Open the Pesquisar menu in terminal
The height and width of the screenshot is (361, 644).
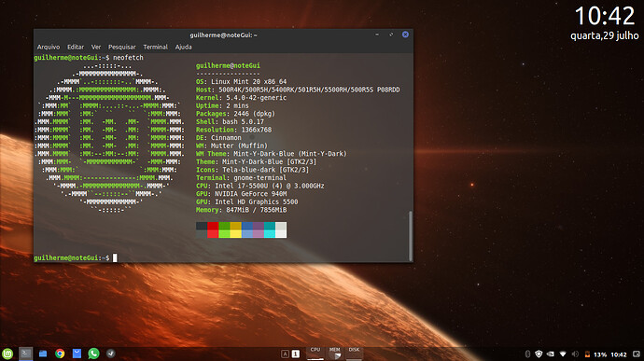tap(122, 47)
